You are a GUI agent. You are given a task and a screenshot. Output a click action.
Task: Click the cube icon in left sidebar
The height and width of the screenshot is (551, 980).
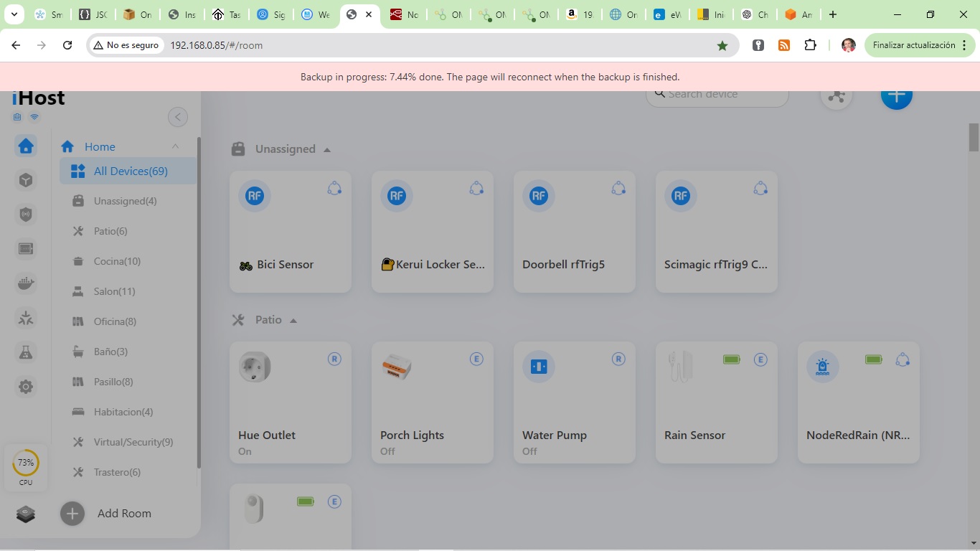(x=26, y=180)
